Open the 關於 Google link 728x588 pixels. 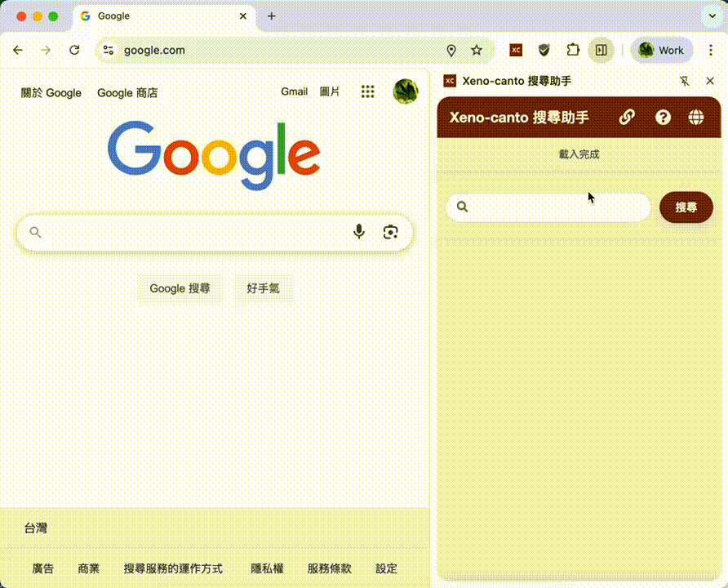click(51, 93)
